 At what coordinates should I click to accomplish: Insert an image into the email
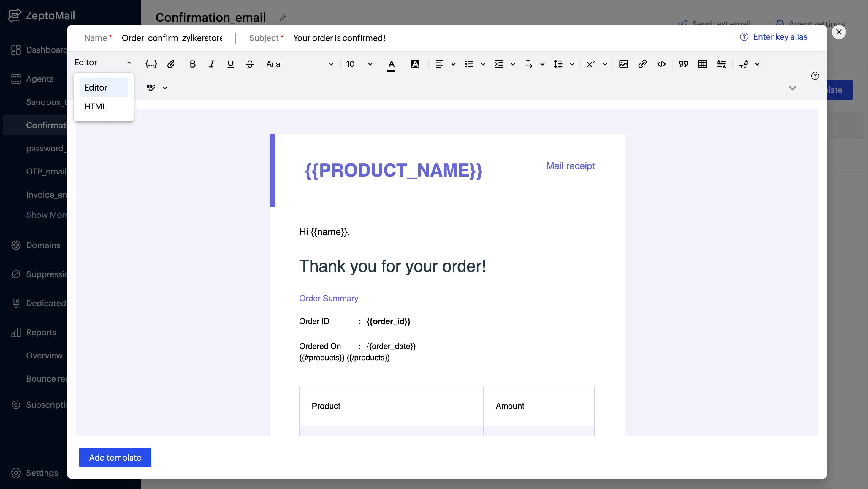click(623, 64)
